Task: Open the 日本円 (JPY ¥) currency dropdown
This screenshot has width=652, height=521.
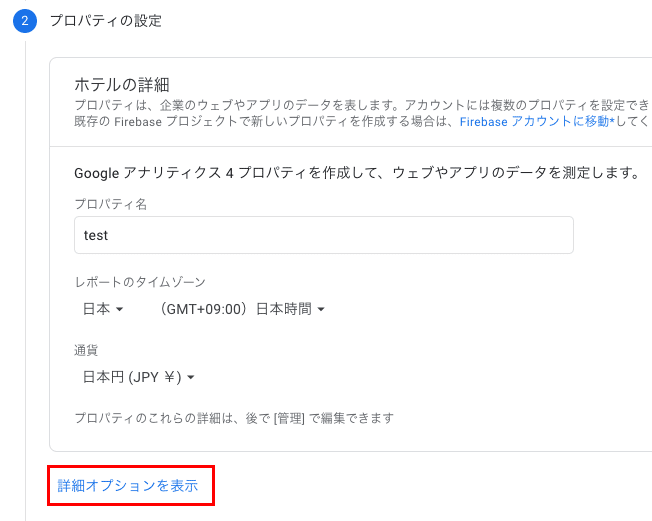Action: tap(138, 377)
